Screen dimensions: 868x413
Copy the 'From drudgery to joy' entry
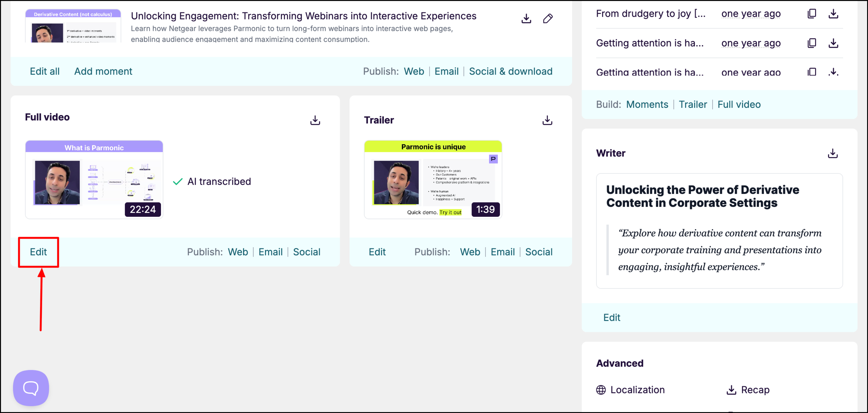pos(812,14)
